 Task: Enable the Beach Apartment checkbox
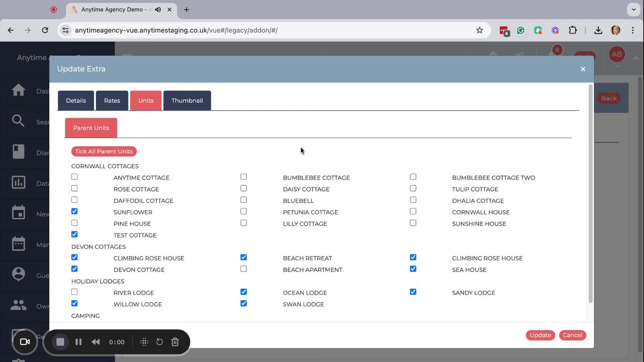click(244, 269)
